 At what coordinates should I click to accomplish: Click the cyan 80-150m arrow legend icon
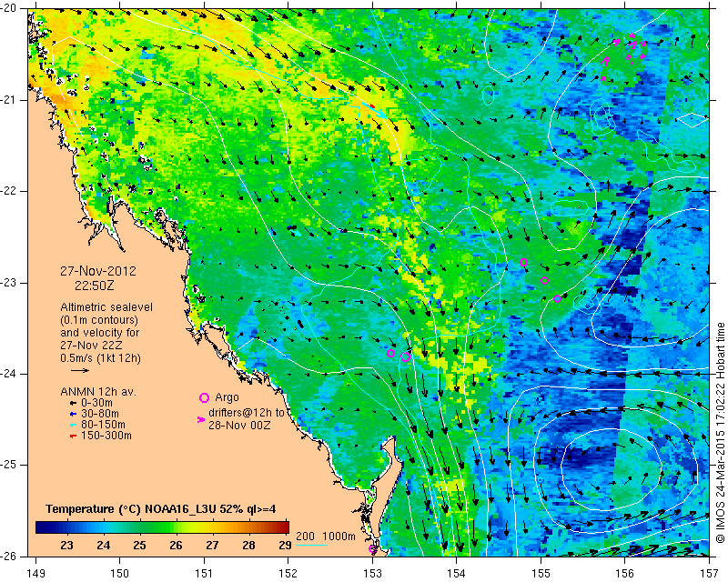pos(73,425)
